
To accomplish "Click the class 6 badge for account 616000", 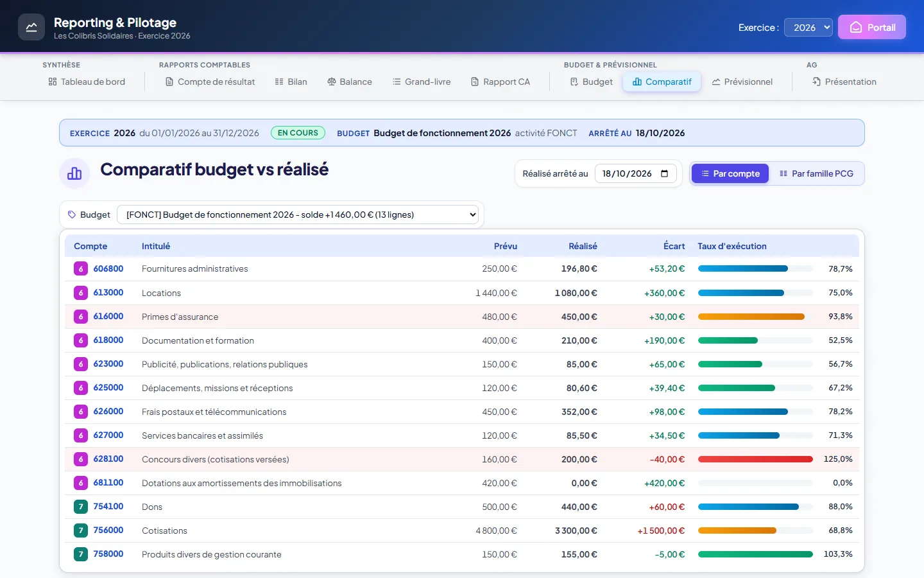I will tap(81, 317).
